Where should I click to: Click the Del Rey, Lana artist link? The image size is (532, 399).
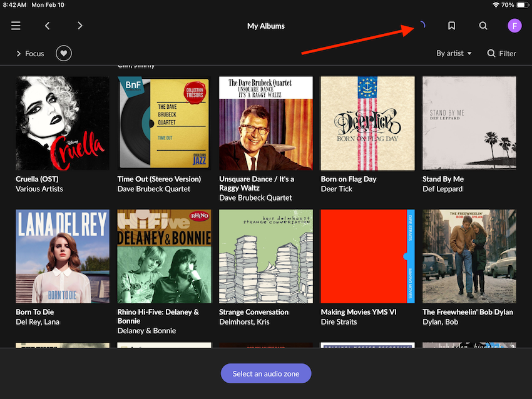click(x=38, y=321)
